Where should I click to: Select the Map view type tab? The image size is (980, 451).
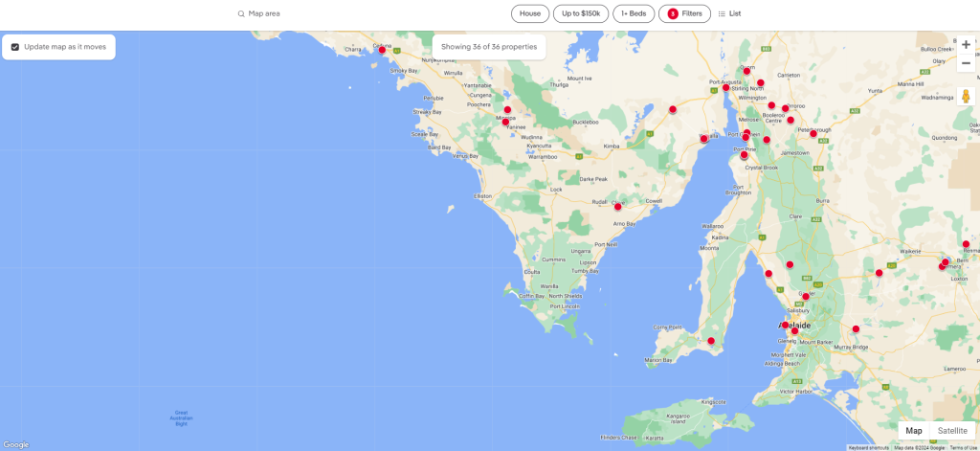point(914,431)
